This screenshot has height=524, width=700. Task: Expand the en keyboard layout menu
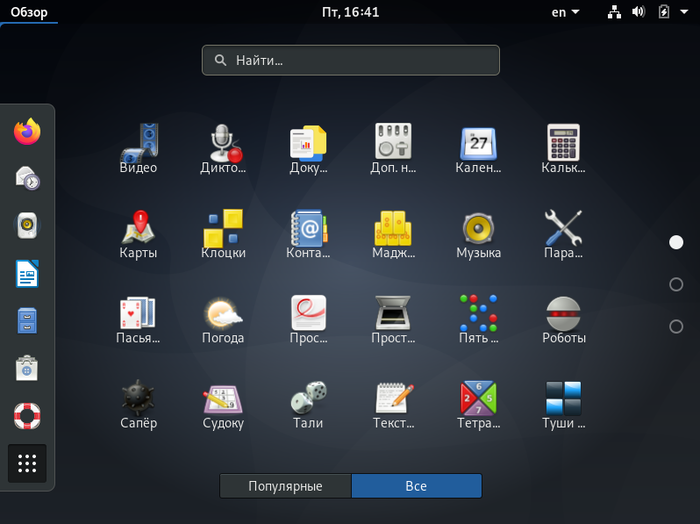click(x=565, y=12)
